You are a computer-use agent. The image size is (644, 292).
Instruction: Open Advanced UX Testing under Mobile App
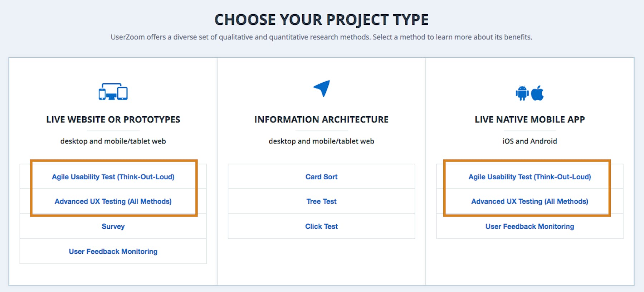(x=530, y=201)
